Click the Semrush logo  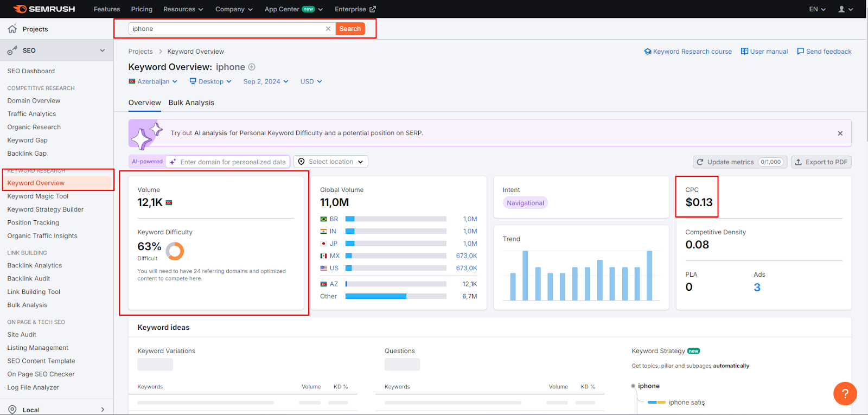tap(44, 9)
